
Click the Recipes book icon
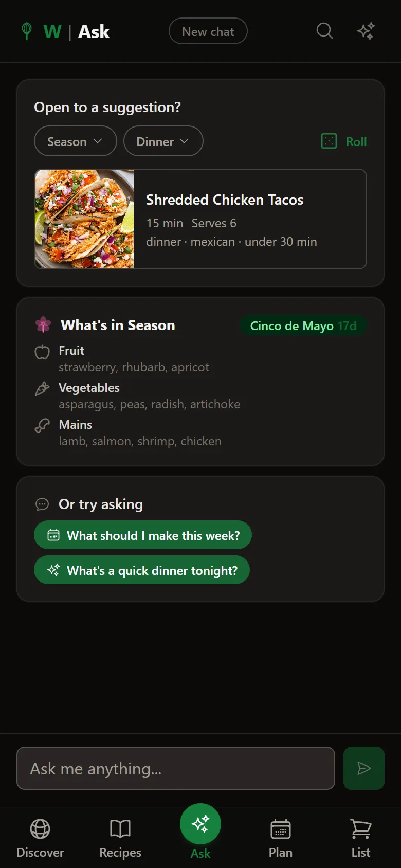tap(120, 828)
